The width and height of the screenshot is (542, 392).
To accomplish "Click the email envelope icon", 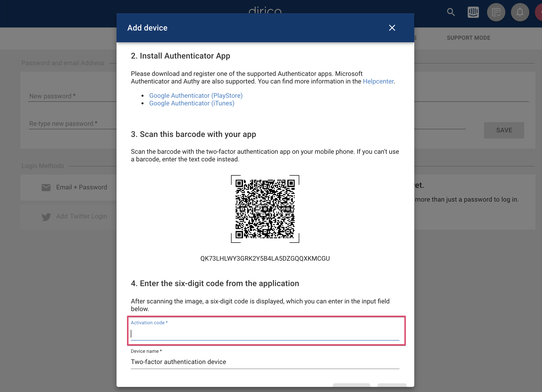I will click(46, 188).
